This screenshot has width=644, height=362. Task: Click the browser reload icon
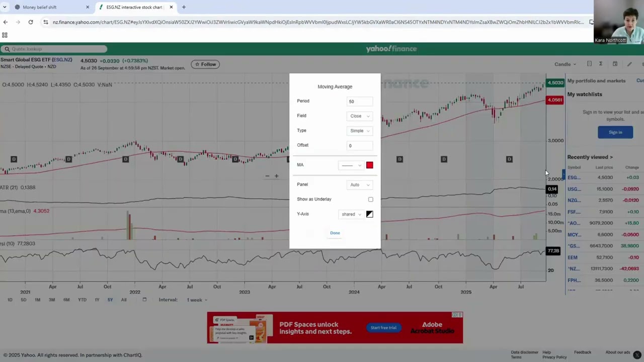coord(31,22)
